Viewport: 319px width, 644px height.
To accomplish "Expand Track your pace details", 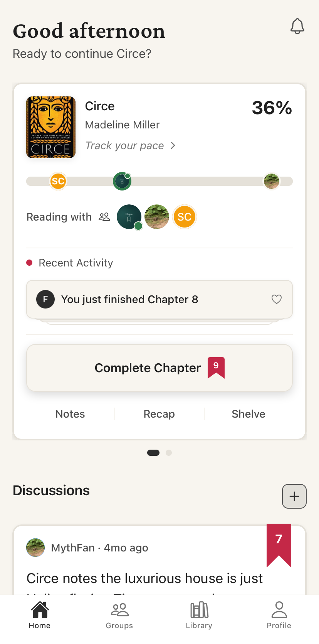I will click(131, 145).
